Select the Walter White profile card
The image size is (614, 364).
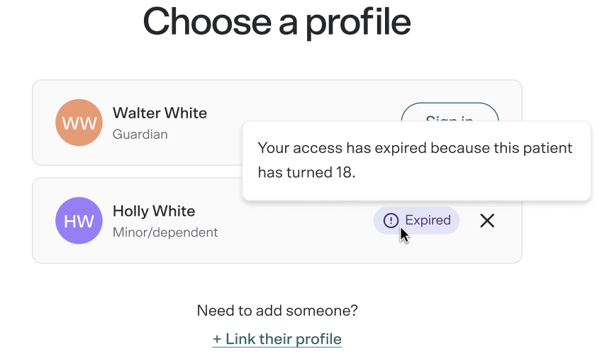[x=277, y=123]
